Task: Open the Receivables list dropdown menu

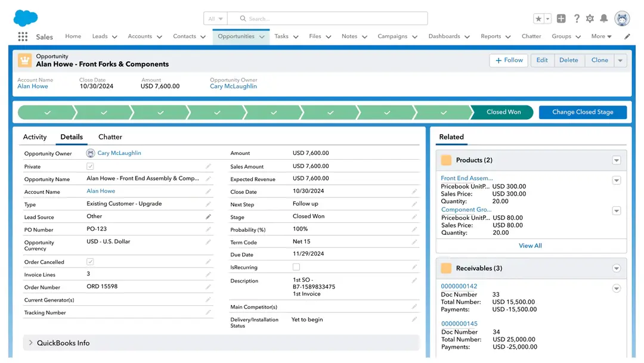Action: [x=617, y=268]
